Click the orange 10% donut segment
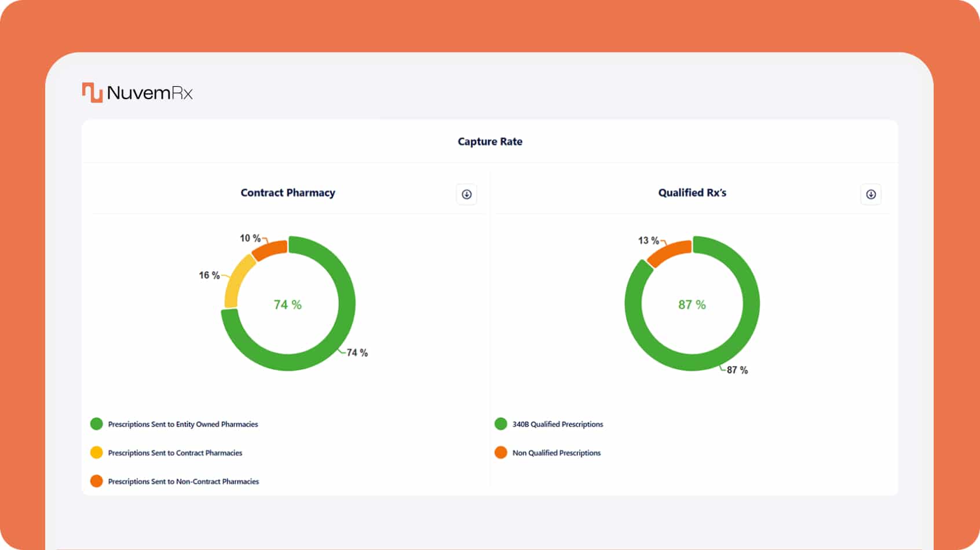980x550 pixels. (x=270, y=250)
